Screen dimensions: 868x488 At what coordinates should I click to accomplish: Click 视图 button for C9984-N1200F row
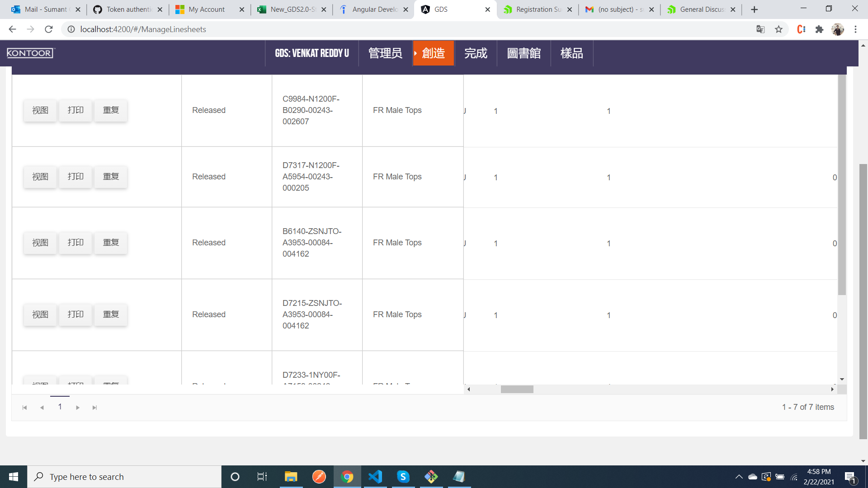[x=40, y=110]
